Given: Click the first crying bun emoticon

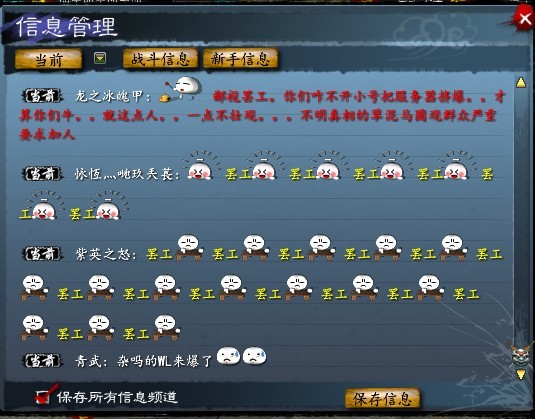Looking at the screenshot, I should coord(201,165).
